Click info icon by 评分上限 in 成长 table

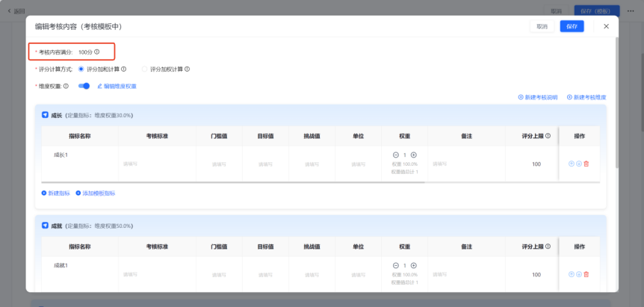[548, 136]
